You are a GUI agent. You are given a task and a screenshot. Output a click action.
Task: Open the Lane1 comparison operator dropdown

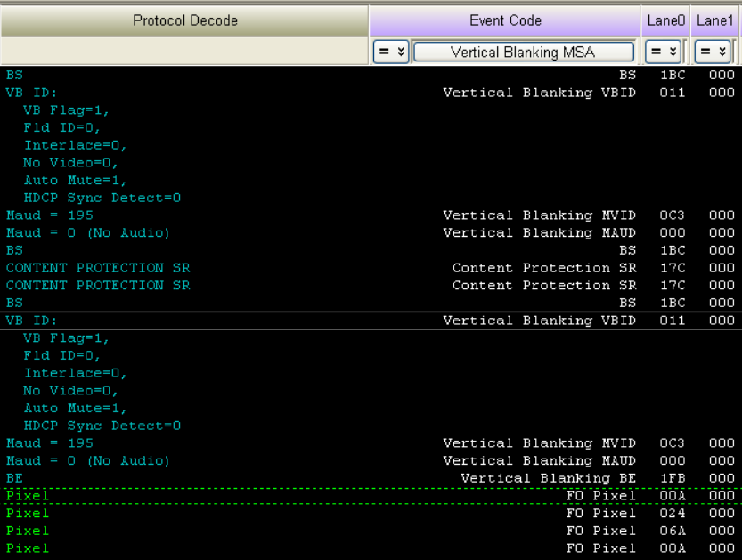tap(713, 52)
